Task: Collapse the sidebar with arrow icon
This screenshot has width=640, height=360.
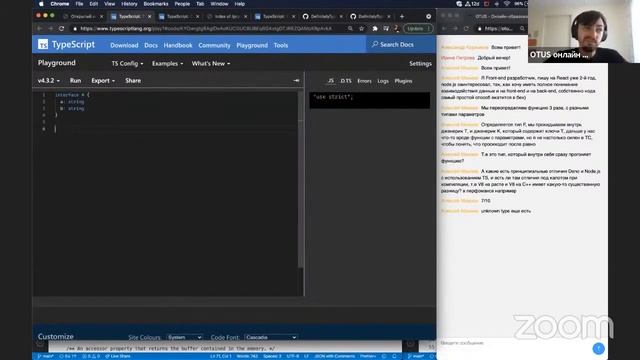Action: pyautogui.click(x=296, y=81)
